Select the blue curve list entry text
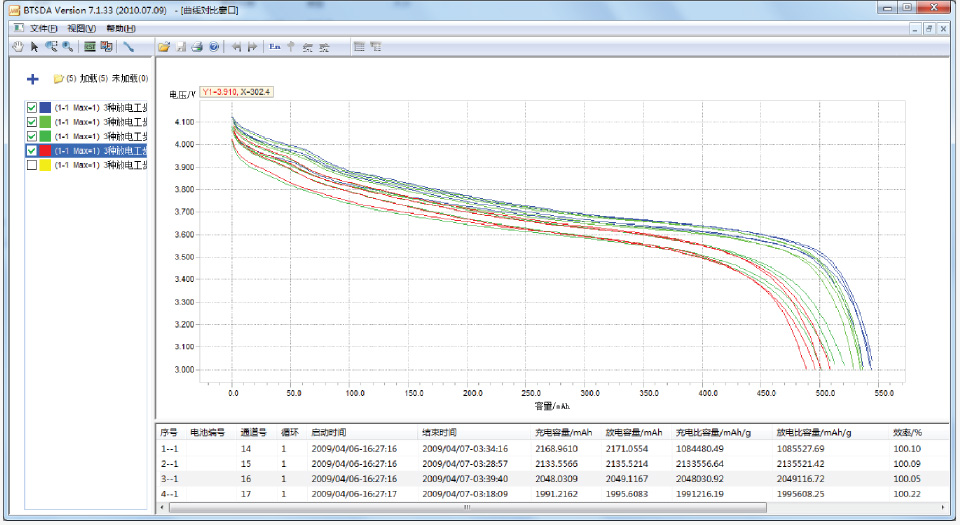This screenshot has height=525, width=960. click(101, 108)
